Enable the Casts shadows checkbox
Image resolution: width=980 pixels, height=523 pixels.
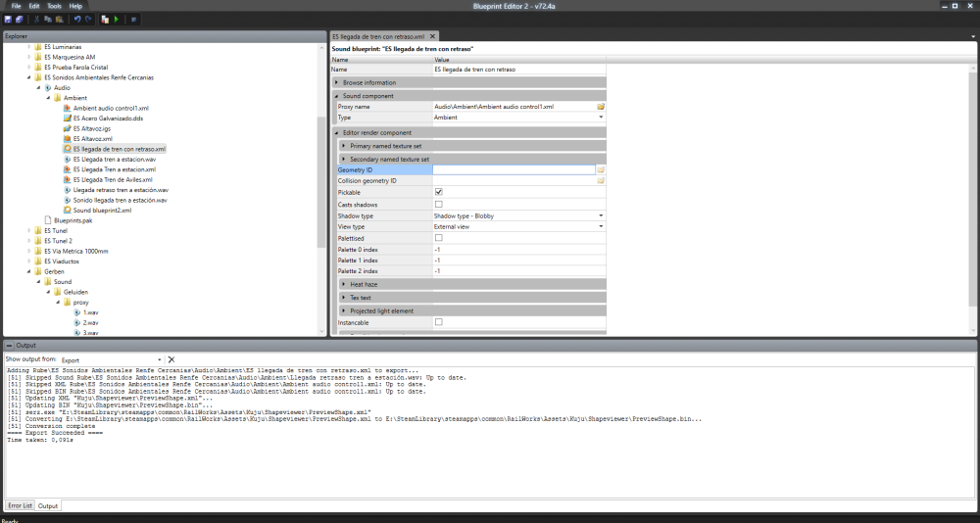(x=438, y=204)
